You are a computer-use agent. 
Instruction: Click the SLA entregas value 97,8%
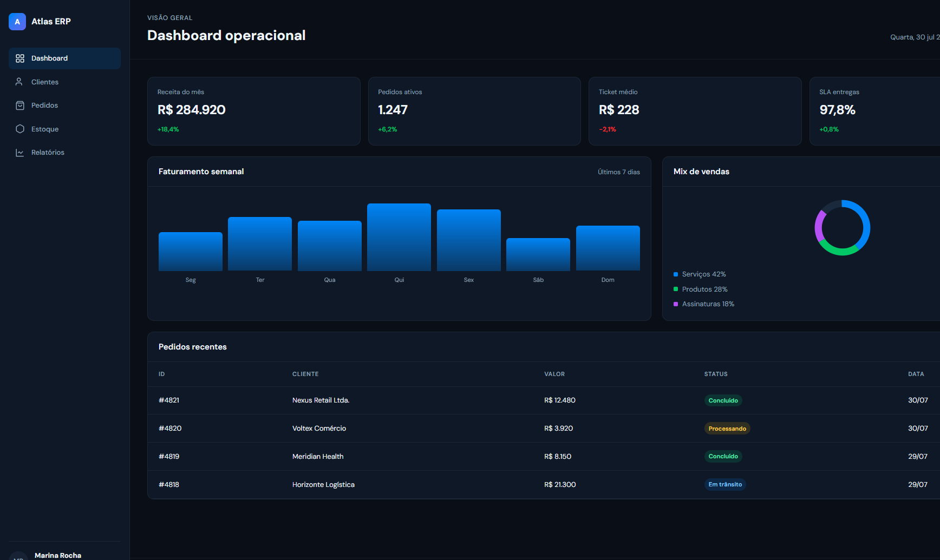(x=837, y=110)
